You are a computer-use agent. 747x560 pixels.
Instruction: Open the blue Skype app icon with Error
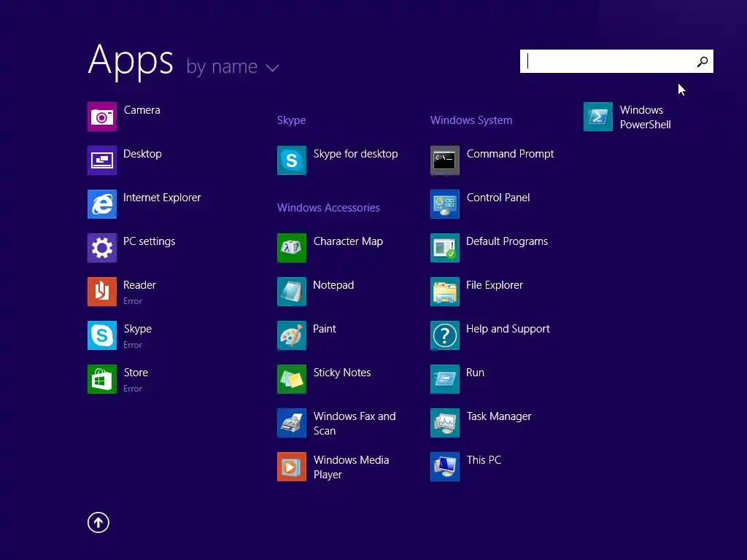(x=102, y=335)
